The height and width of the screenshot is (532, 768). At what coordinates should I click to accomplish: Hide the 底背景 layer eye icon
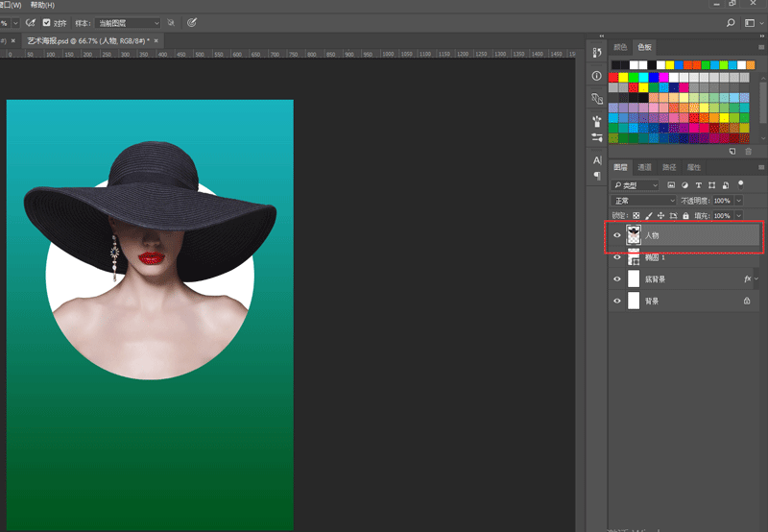[617, 278]
